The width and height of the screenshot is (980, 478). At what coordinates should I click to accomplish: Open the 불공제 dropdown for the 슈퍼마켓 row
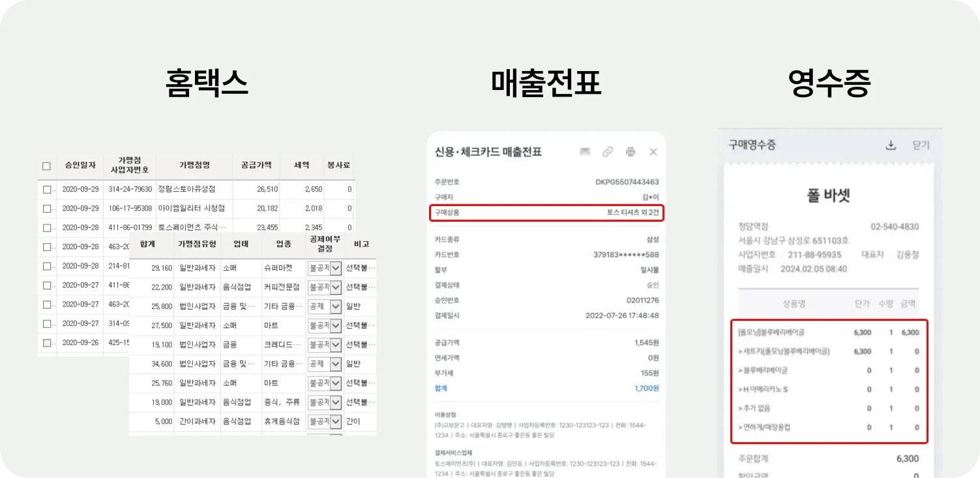pyautogui.click(x=324, y=267)
